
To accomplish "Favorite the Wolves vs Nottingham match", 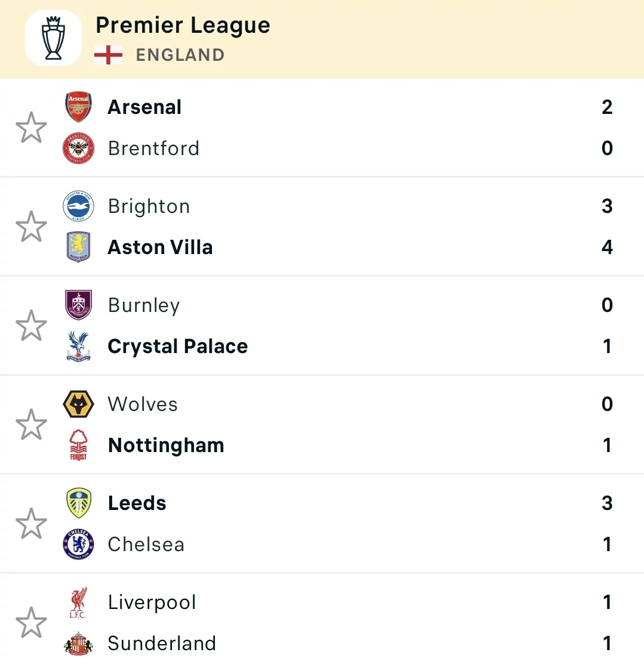I will click(x=31, y=425).
